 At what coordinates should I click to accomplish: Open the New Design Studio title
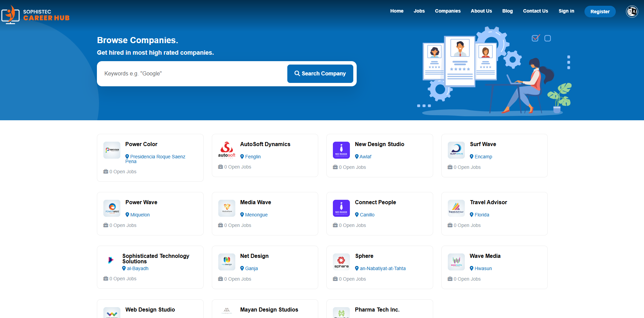coord(379,144)
